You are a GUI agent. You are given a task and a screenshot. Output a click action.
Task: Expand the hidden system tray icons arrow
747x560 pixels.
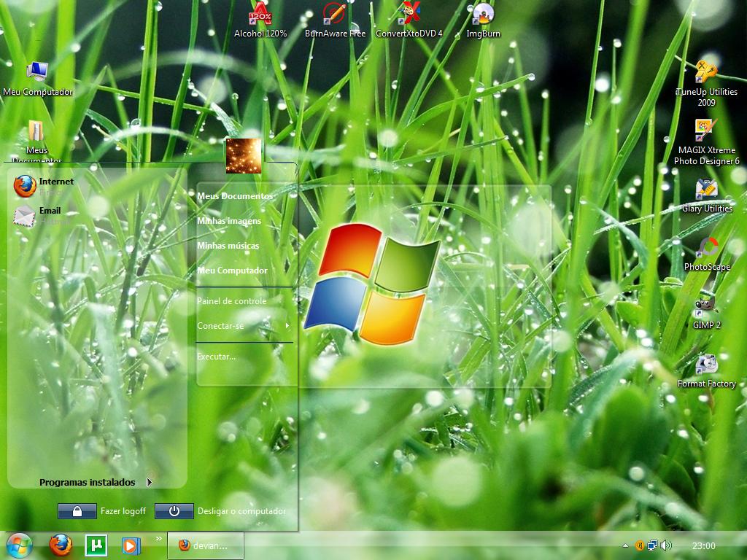click(x=625, y=545)
